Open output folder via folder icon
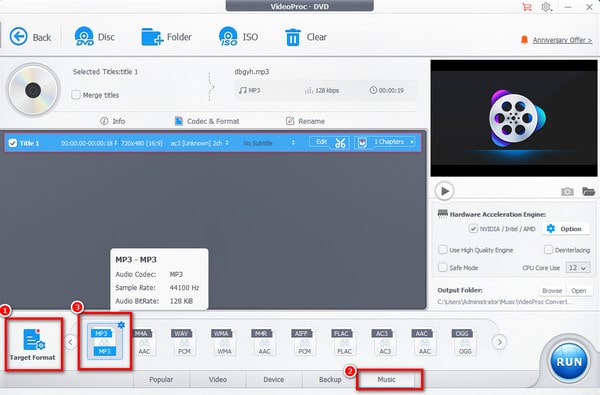The image size is (600, 395). pos(588,191)
